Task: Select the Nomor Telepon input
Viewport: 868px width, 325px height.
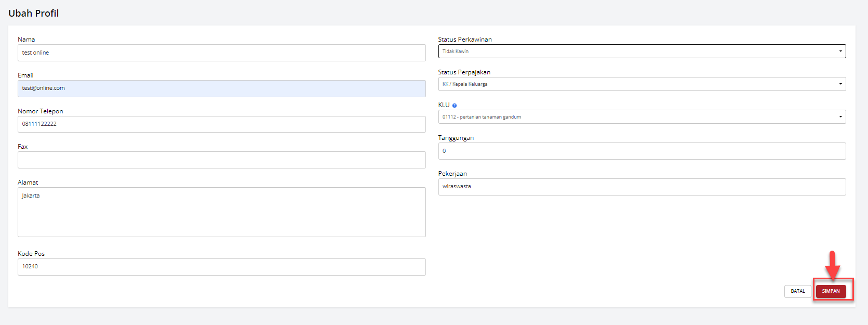Action: pos(221,124)
